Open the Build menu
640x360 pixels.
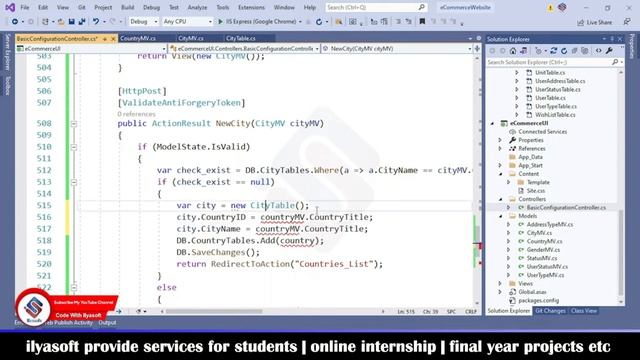(x=127, y=7)
